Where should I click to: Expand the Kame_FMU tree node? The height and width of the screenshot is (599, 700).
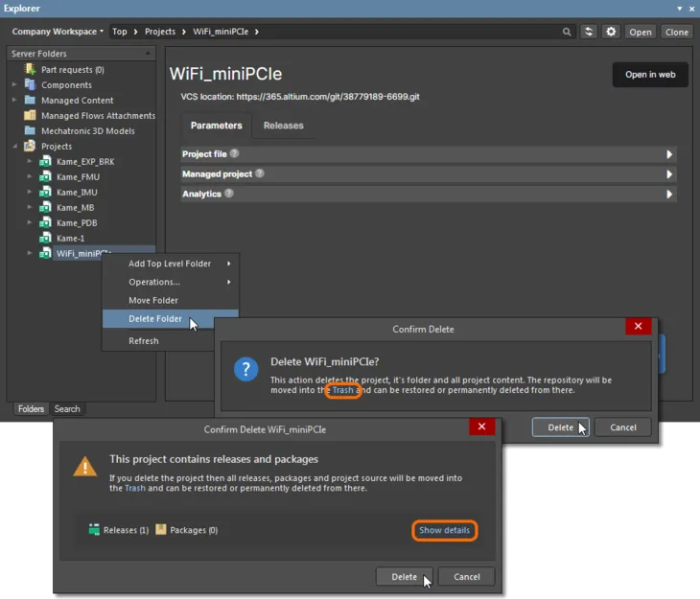click(30, 176)
